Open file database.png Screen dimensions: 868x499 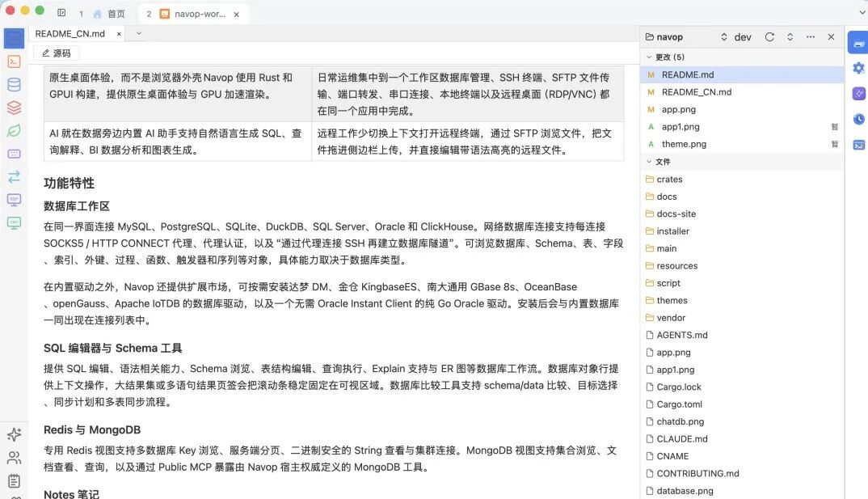pyautogui.click(x=742, y=491)
